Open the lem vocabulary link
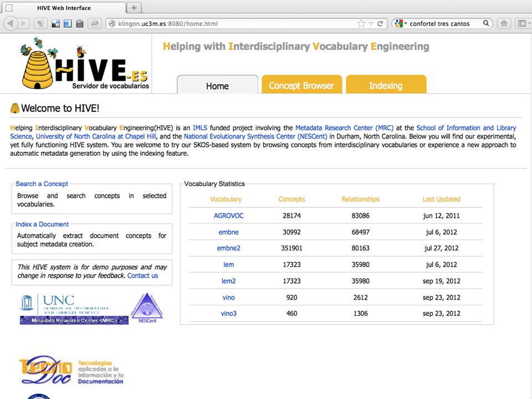The image size is (532, 399). click(228, 264)
